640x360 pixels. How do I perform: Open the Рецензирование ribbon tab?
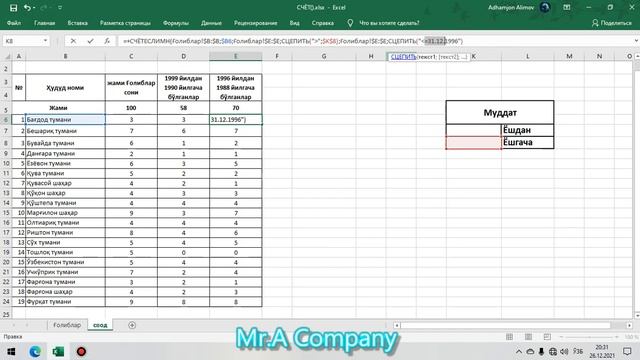coord(256,23)
